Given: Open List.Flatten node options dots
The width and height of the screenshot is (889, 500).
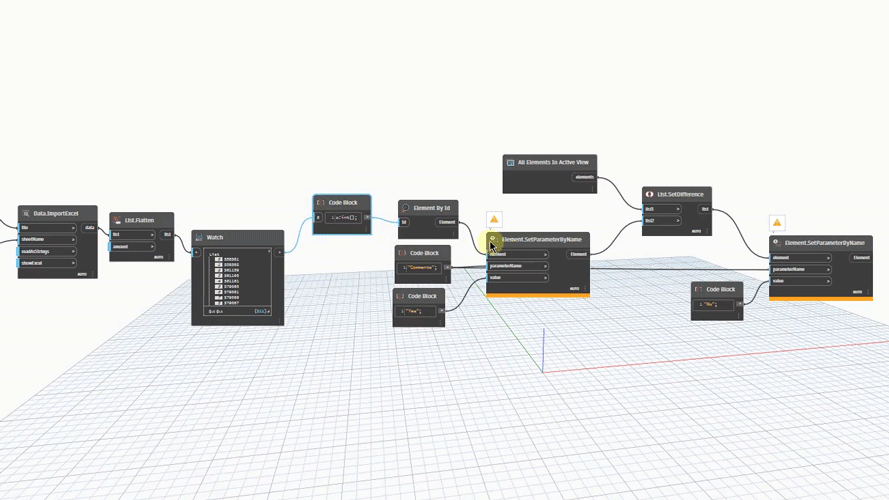Looking at the screenshot, I should click(169, 257).
